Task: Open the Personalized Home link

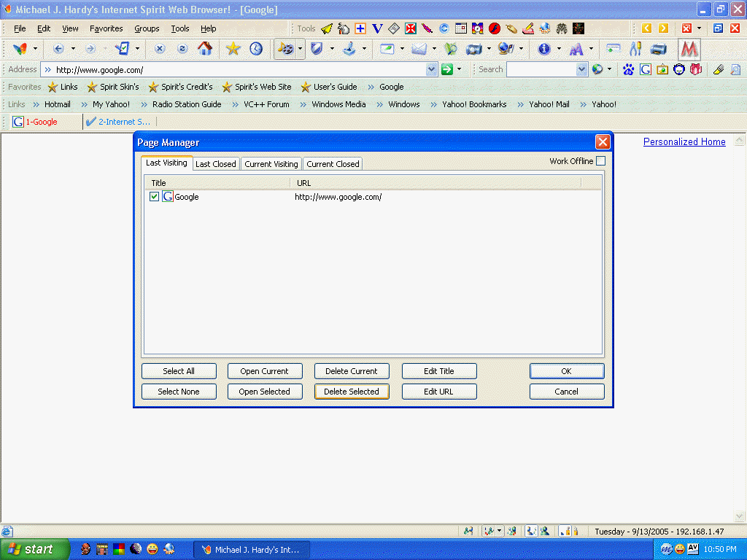Action: tap(684, 141)
